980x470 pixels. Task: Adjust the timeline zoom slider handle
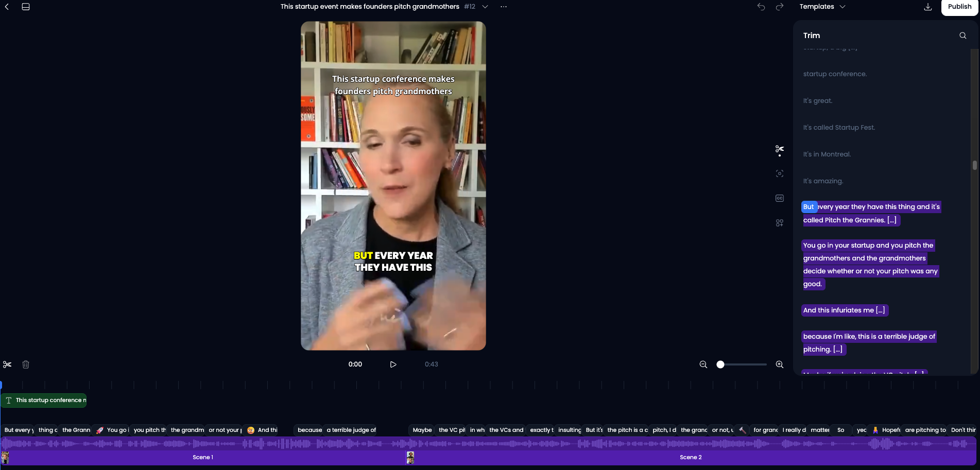click(720, 364)
